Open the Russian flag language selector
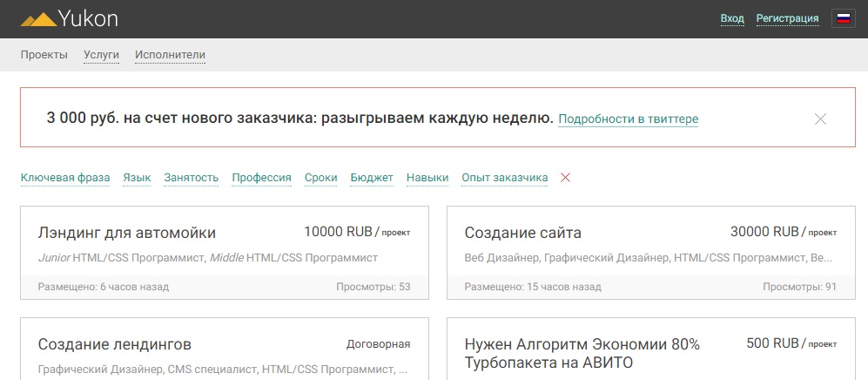The height and width of the screenshot is (380, 868). (x=843, y=18)
